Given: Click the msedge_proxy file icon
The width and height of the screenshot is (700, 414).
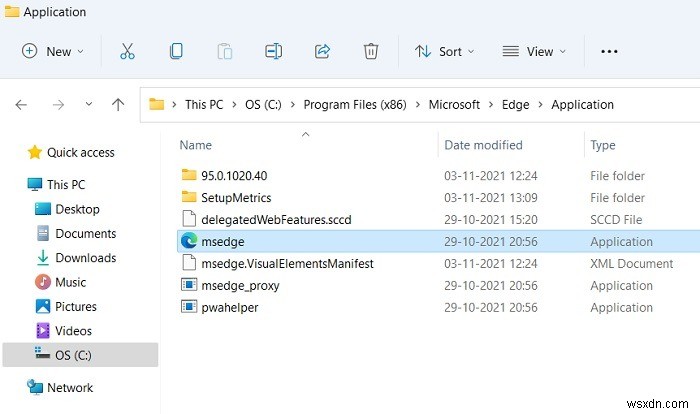Looking at the screenshot, I should [x=189, y=284].
